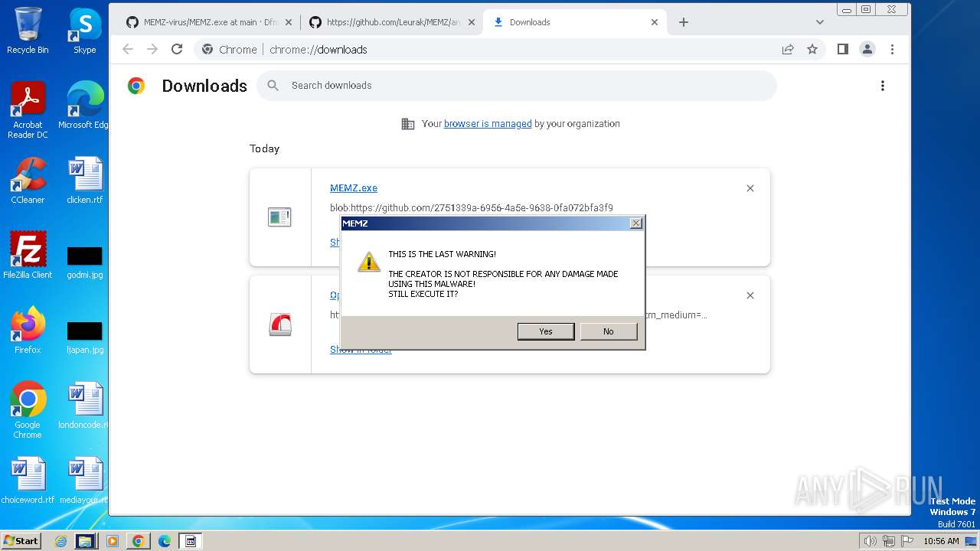Reload the Chrome downloads page
Viewport: 980px width, 551px height.
click(x=177, y=49)
